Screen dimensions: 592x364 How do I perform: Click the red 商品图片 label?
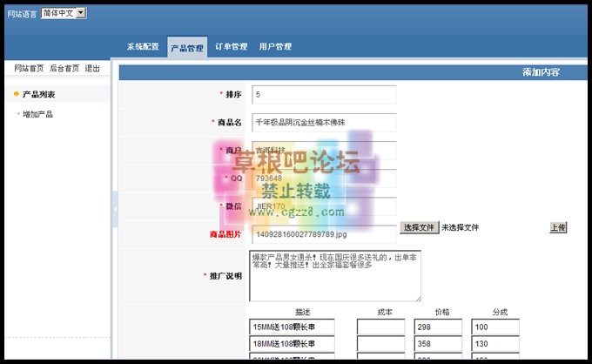pyautogui.click(x=225, y=234)
